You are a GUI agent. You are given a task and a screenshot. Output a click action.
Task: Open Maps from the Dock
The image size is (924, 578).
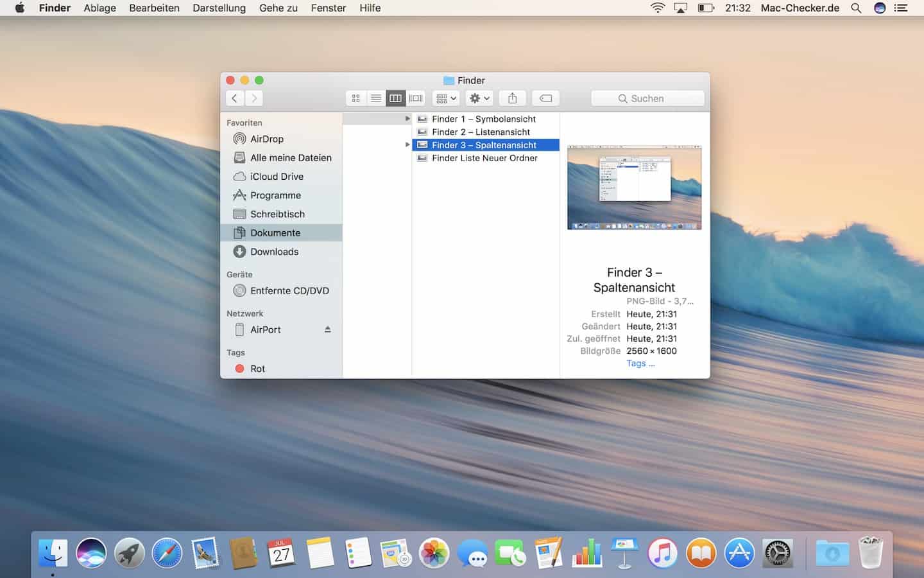click(396, 553)
